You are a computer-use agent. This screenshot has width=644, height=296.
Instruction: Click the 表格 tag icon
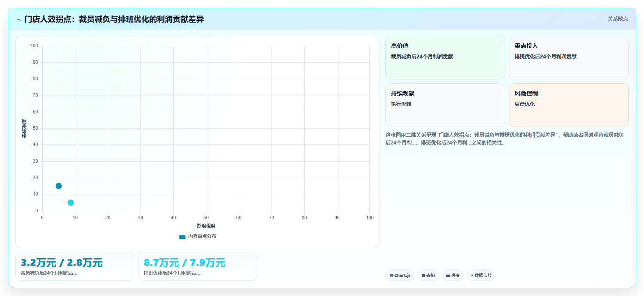point(423,275)
